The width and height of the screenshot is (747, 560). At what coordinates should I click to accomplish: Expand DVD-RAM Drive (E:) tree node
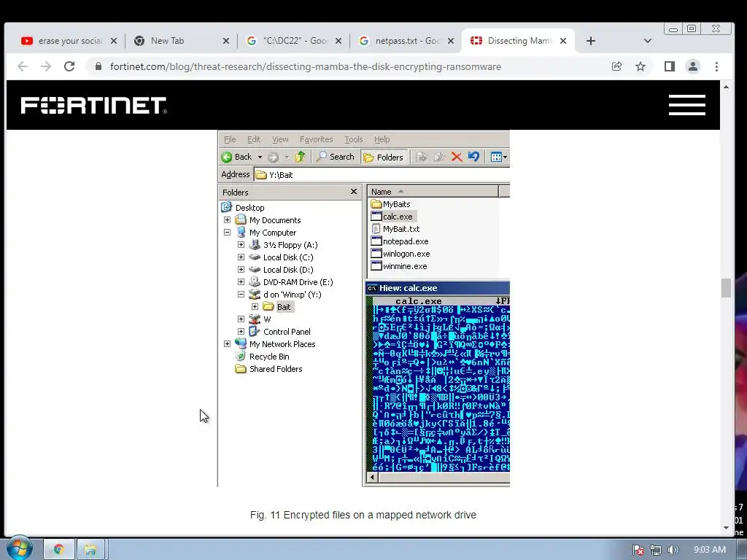pyautogui.click(x=241, y=282)
